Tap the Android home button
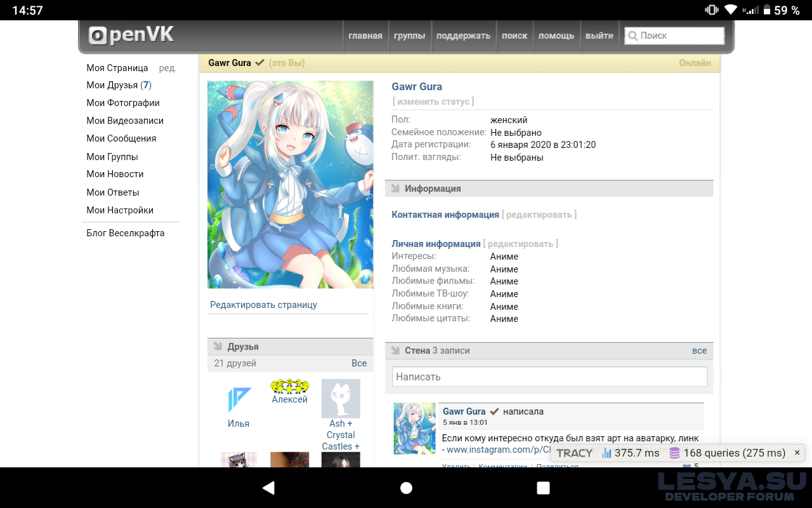Screen dimensions: 812x508 pyautogui.click(x=406, y=488)
